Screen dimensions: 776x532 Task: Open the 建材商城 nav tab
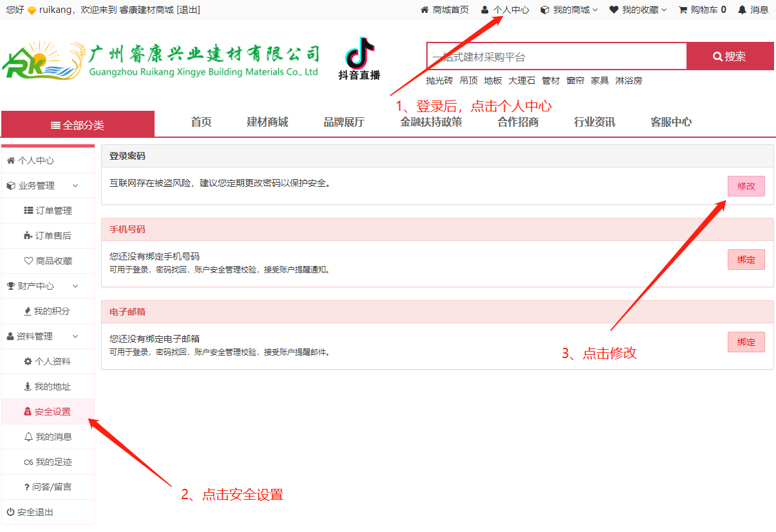(268, 122)
